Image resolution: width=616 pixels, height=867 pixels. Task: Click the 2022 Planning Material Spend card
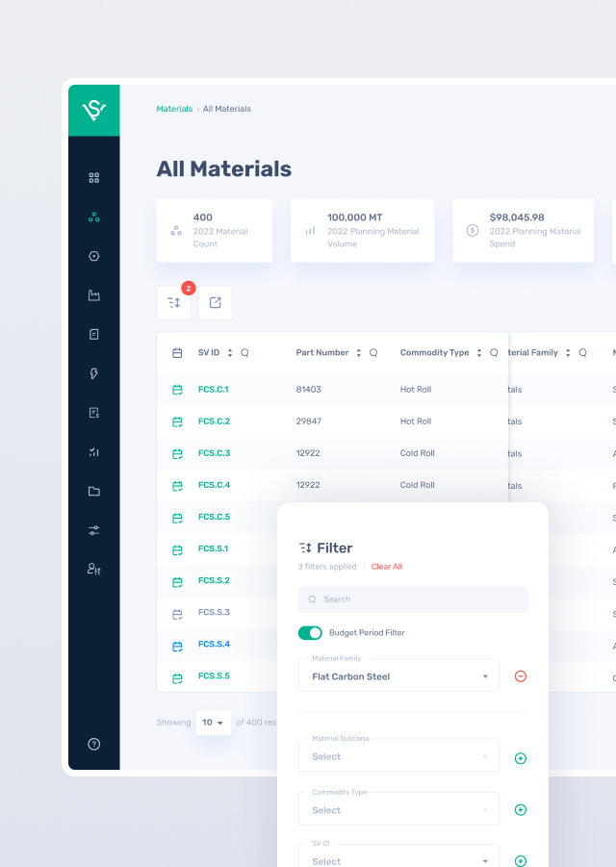click(x=523, y=230)
